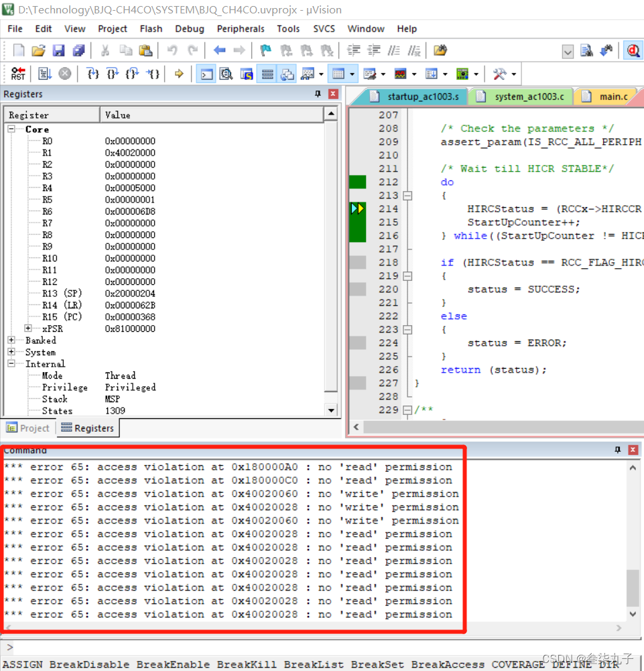Reset the CPU with the RST icon
The image size is (644, 671).
click(x=18, y=74)
